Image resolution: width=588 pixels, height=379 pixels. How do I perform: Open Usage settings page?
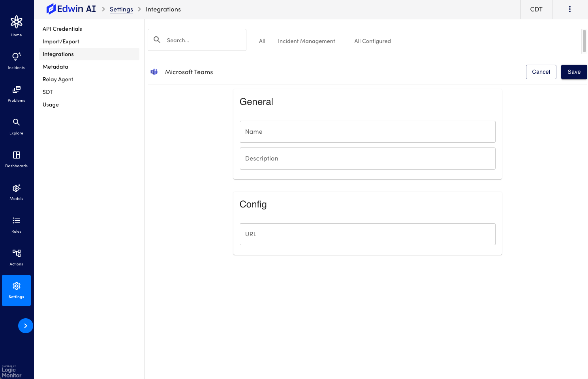pyautogui.click(x=89, y=105)
